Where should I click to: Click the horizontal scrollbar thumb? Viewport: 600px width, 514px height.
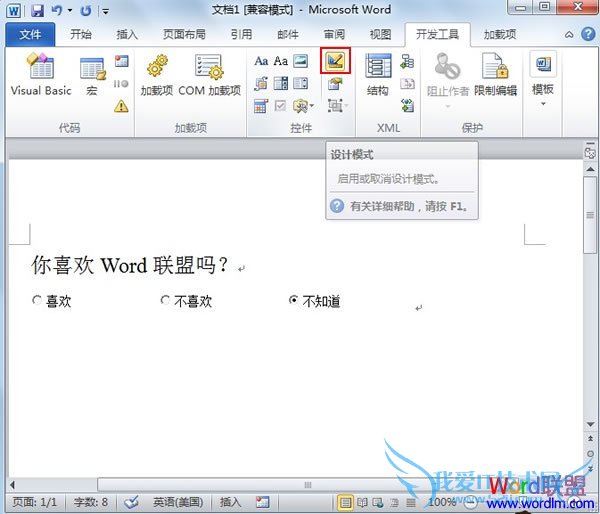click(308, 485)
